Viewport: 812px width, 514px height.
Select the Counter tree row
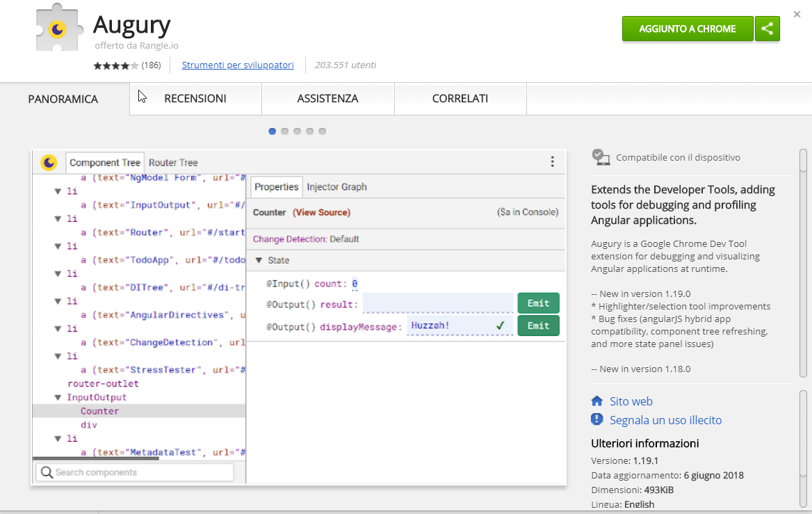coord(139,411)
